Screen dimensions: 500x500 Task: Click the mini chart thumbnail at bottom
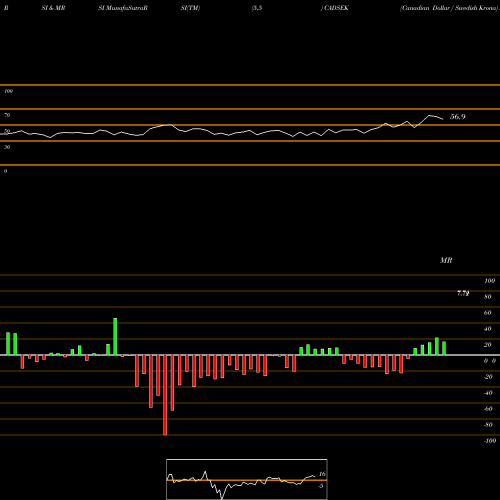[x=247, y=479]
